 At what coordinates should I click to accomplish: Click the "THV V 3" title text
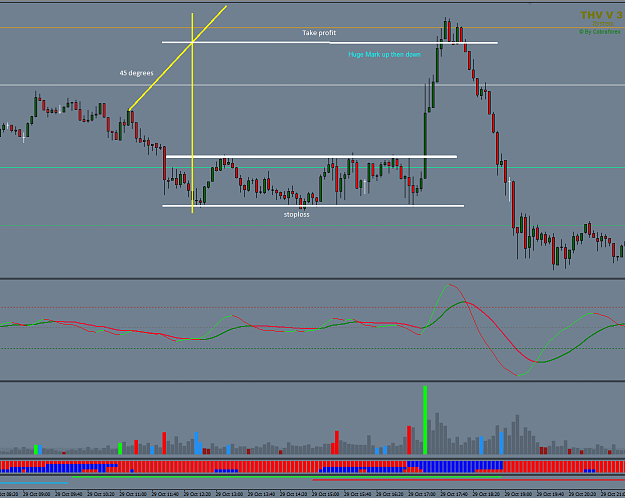click(x=601, y=15)
